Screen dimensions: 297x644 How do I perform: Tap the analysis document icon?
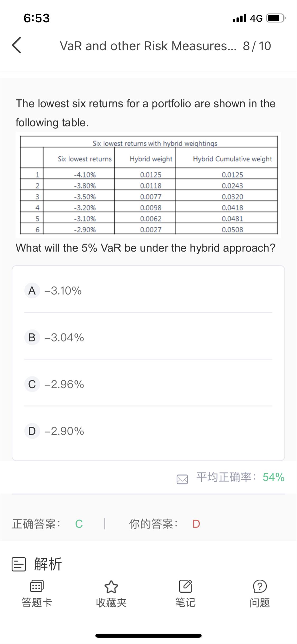coord(19,564)
